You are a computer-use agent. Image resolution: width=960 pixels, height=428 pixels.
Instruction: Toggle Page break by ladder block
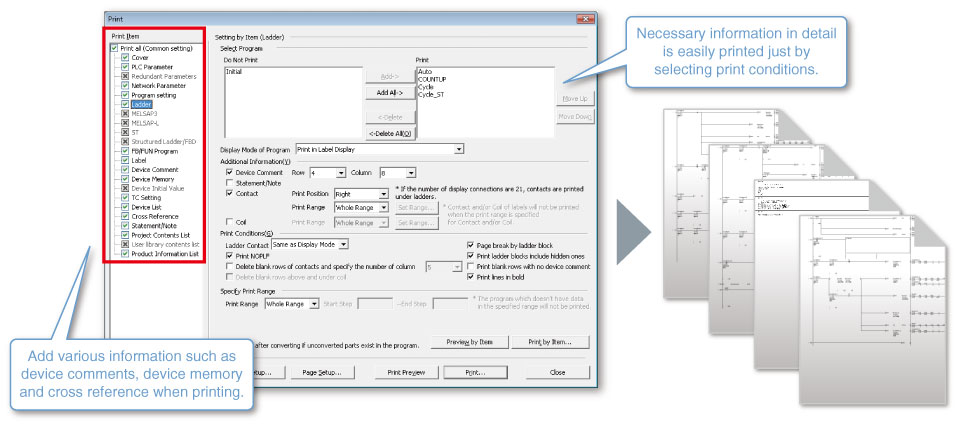[x=470, y=245]
